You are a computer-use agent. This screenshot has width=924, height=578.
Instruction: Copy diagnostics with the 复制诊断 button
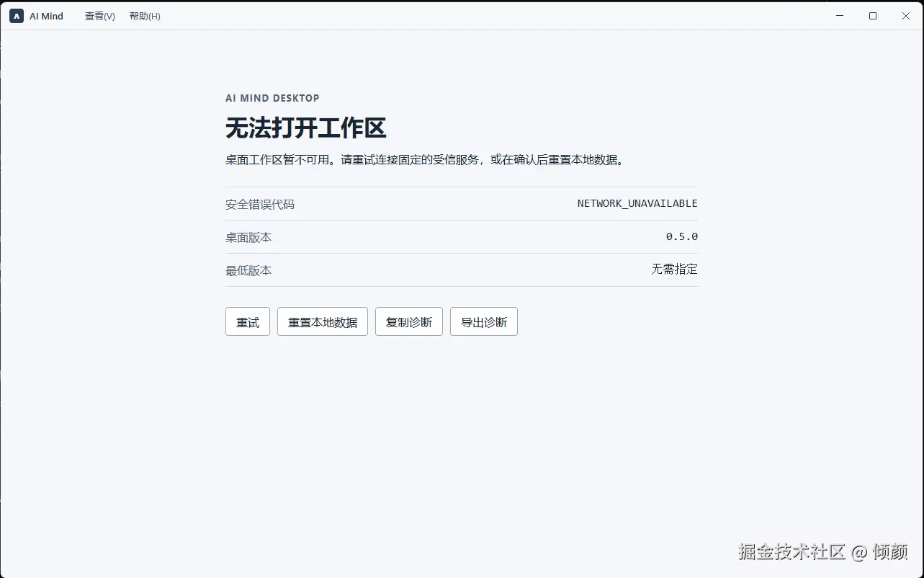pos(409,321)
